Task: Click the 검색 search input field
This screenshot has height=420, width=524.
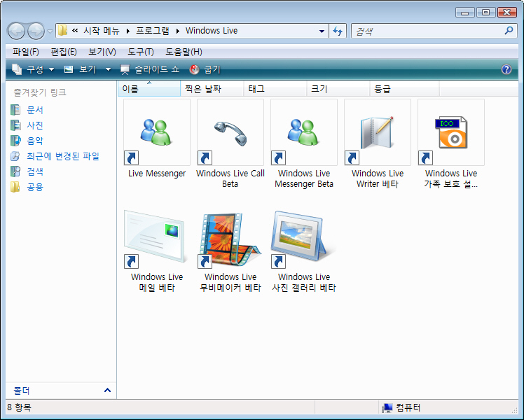Action: (x=428, y=31)
